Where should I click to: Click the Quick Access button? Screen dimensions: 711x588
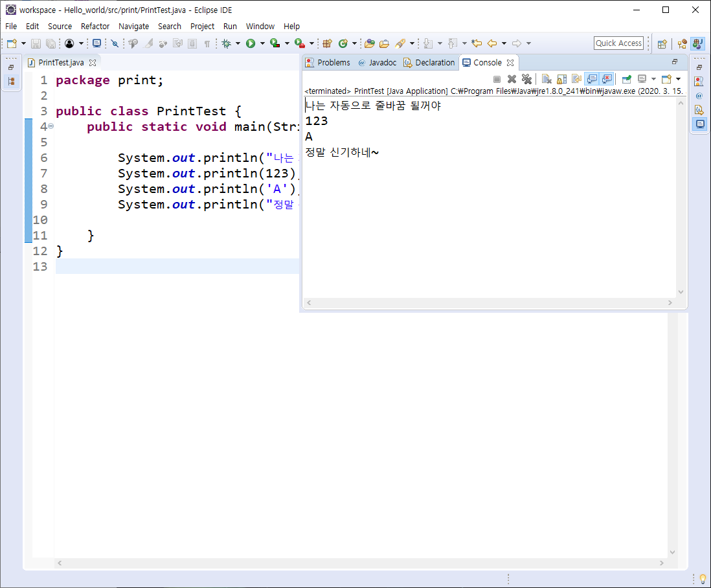[618, 43]
